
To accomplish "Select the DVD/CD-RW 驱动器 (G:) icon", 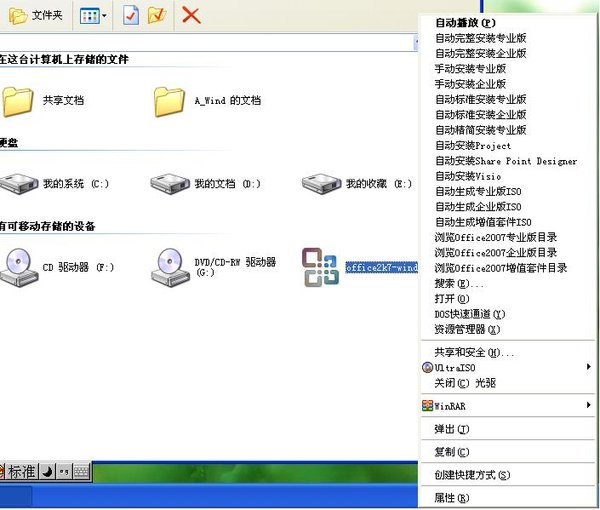I will pos(170,267).
